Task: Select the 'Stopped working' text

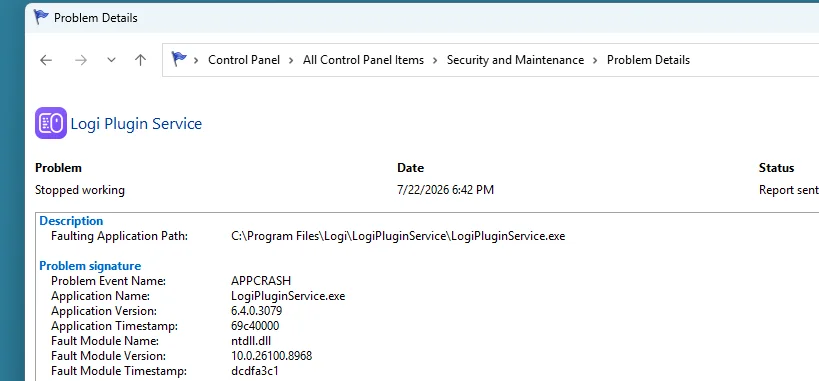Action: [x=80, y=190]
